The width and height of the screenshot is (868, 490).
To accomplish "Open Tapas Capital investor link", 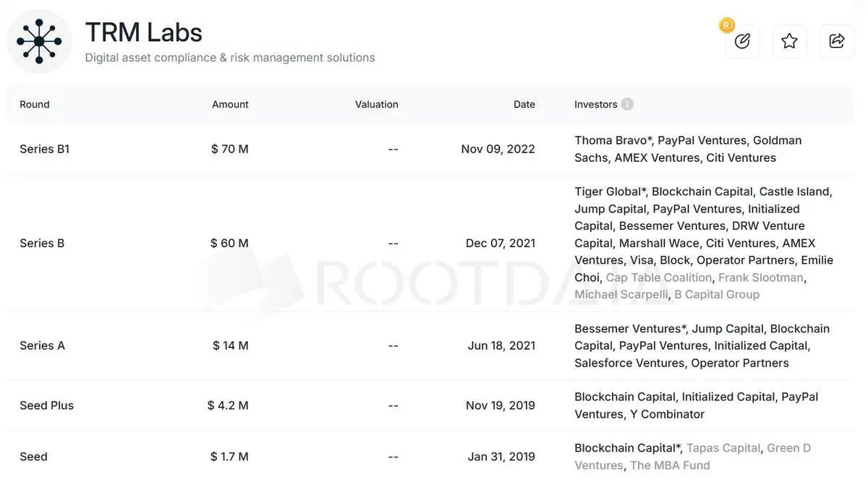I will pyautogui.click(x=723, y=448).
